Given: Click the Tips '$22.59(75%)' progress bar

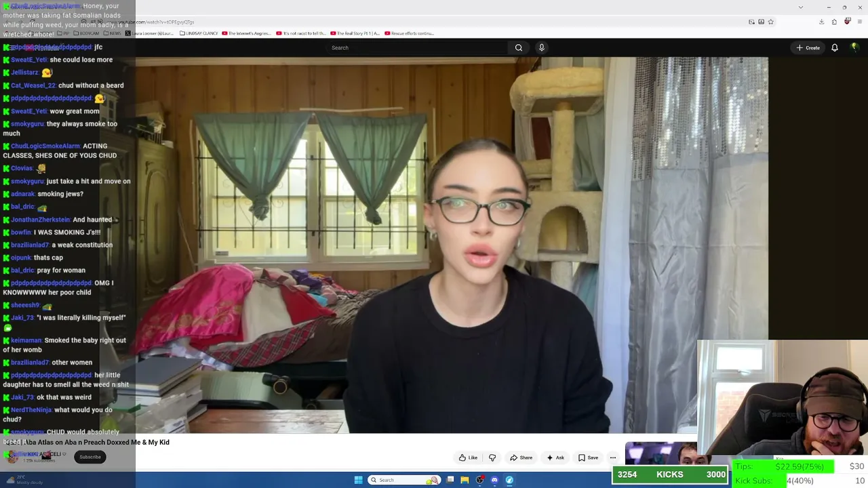Looking at the screenshot, I should click(x=783, y=466).
